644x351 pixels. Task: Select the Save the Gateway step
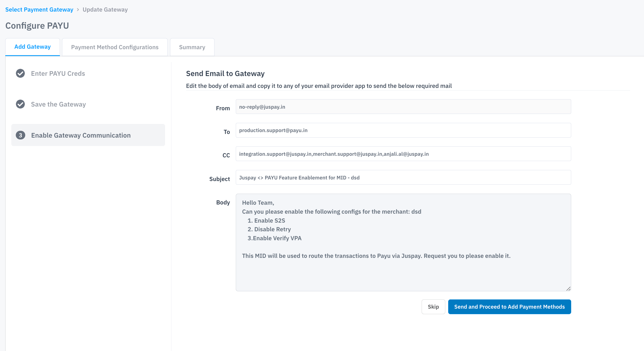(58, 104)
